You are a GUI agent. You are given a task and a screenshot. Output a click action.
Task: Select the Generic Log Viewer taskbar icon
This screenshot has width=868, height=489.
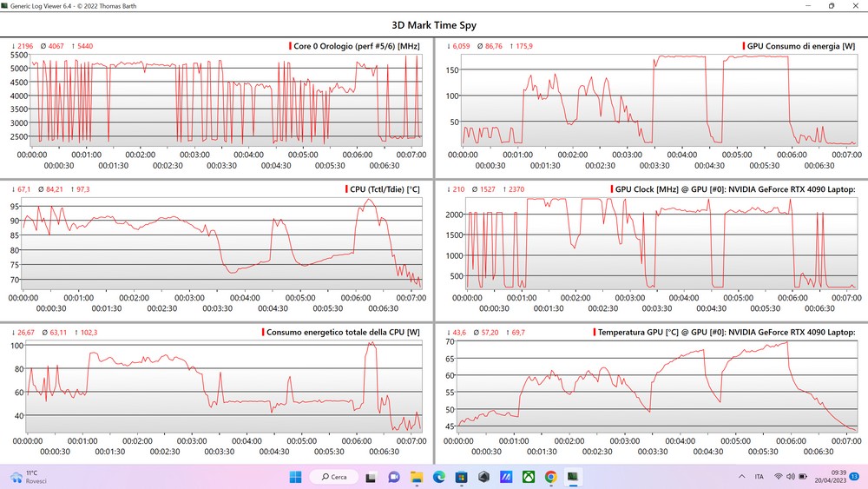coord(573,477)
